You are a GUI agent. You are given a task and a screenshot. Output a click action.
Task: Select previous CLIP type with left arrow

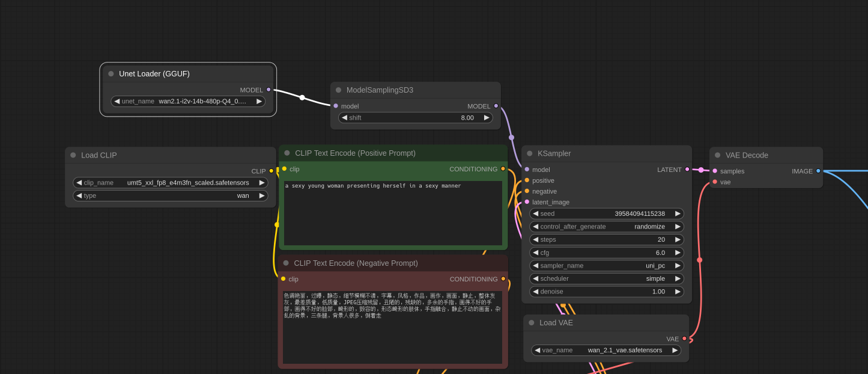coord(79,195)
